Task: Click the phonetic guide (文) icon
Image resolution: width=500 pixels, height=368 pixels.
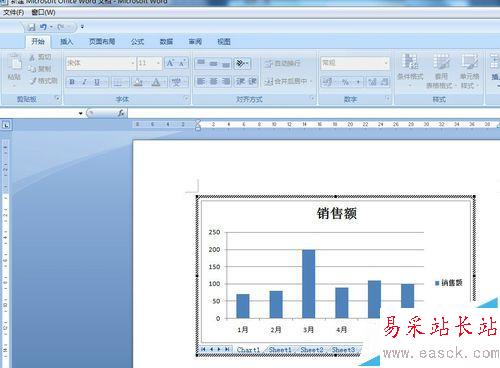Action: tap(176, 82)
